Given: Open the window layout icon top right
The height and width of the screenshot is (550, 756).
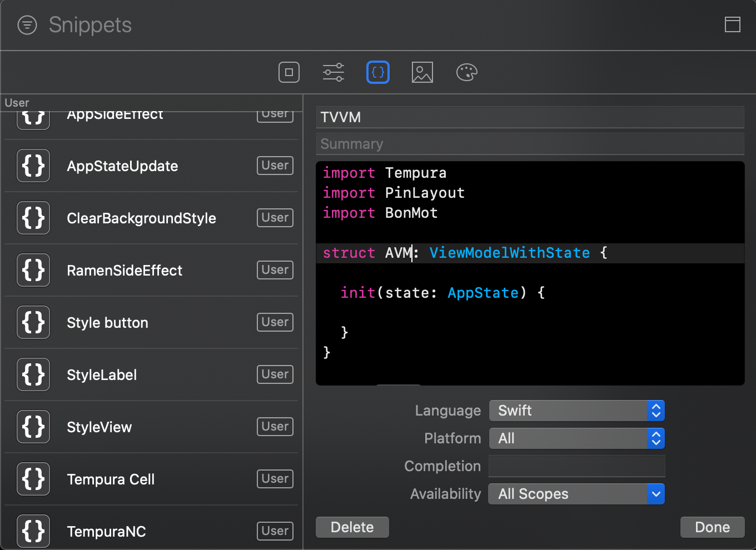Looking at the screenshot, I should [733, 24].
